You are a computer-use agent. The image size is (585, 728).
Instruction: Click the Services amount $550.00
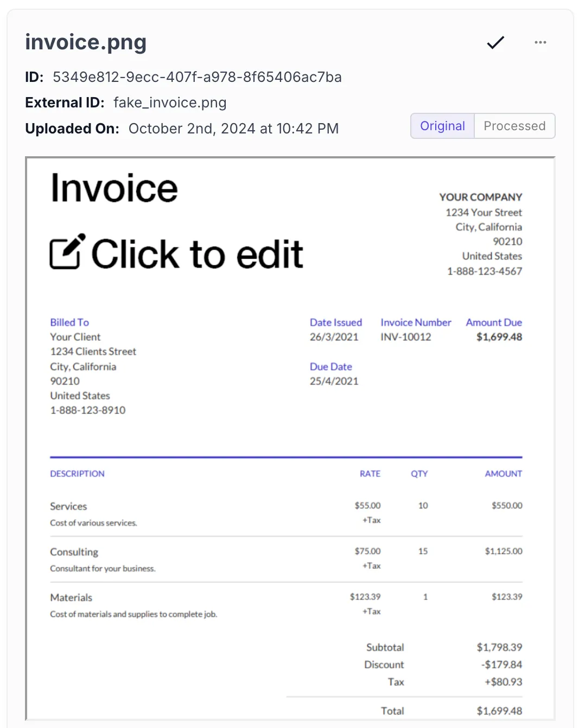(x=507, y=506)
